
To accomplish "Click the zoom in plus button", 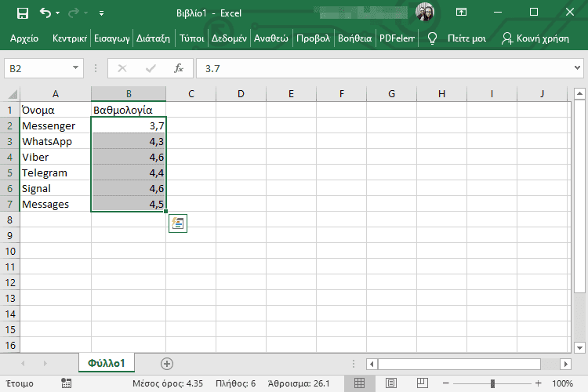I will coord(538,383).
